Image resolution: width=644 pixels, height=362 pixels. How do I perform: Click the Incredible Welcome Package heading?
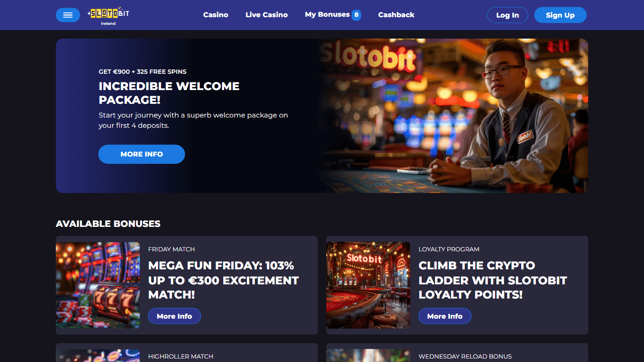(169, 93)
